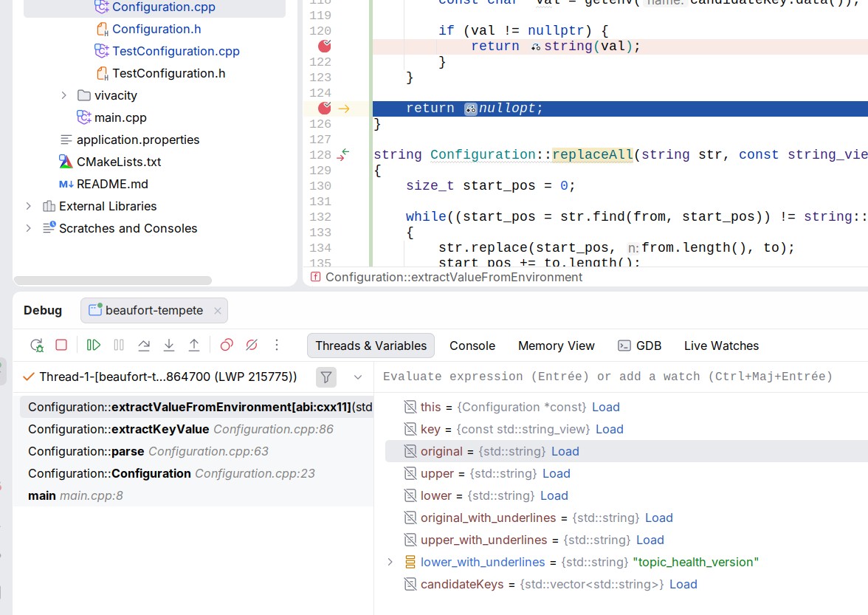This screenshot has height=615, width=868.
Task: Click the Evaluate expression input field
Action: tap(621, 377)
